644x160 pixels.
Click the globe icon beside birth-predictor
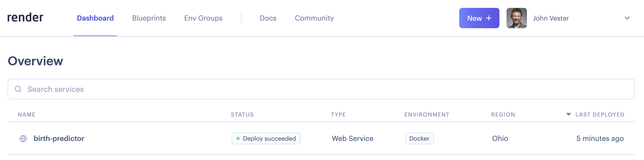tap(23, 139)
